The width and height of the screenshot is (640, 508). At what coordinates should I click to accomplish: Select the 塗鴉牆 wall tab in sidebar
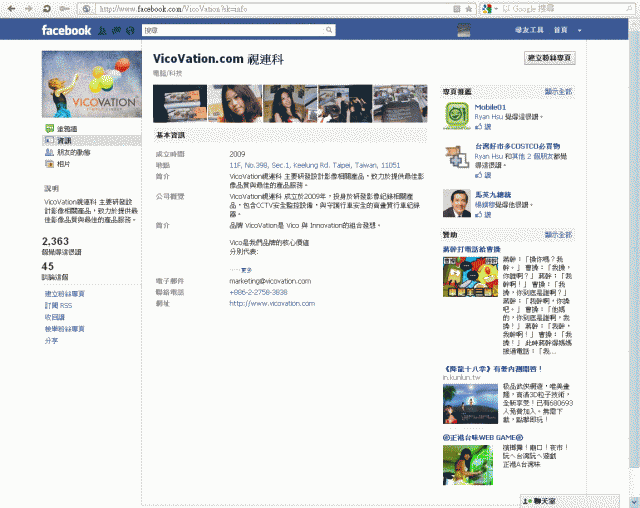[67, 129]
